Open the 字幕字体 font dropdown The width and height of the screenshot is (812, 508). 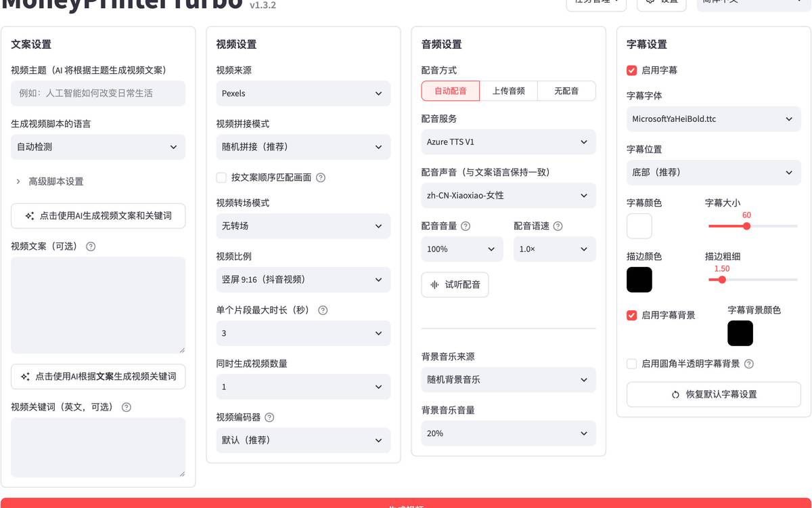click(714, 119)
